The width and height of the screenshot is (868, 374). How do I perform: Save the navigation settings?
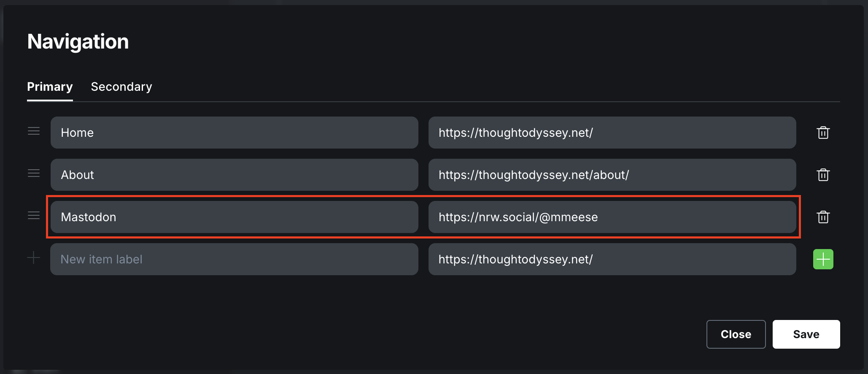tap(806, 334)
